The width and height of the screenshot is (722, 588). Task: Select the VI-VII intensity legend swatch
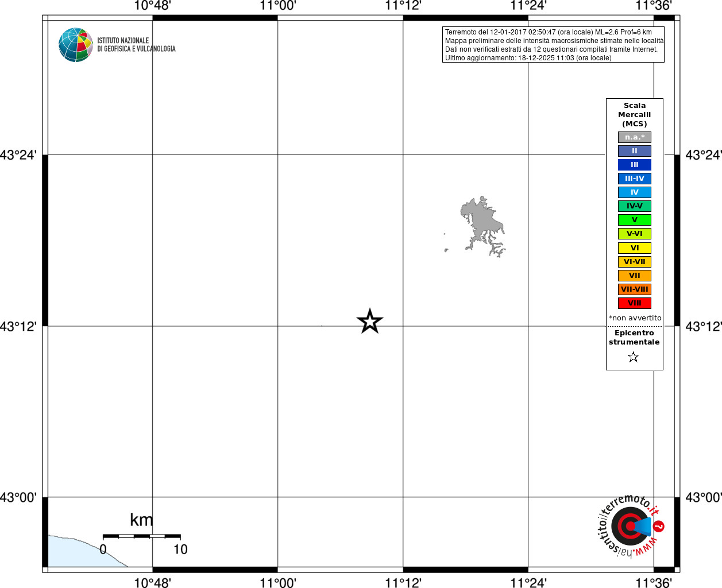click(x=635, y=262)
